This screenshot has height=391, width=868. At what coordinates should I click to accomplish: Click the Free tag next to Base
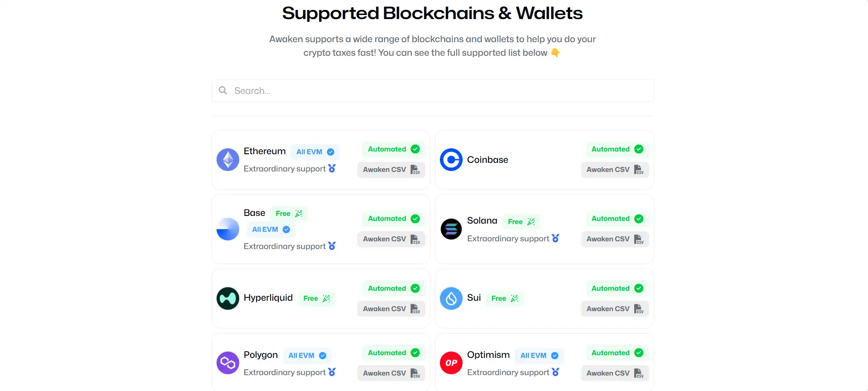[x=289, y=214]
